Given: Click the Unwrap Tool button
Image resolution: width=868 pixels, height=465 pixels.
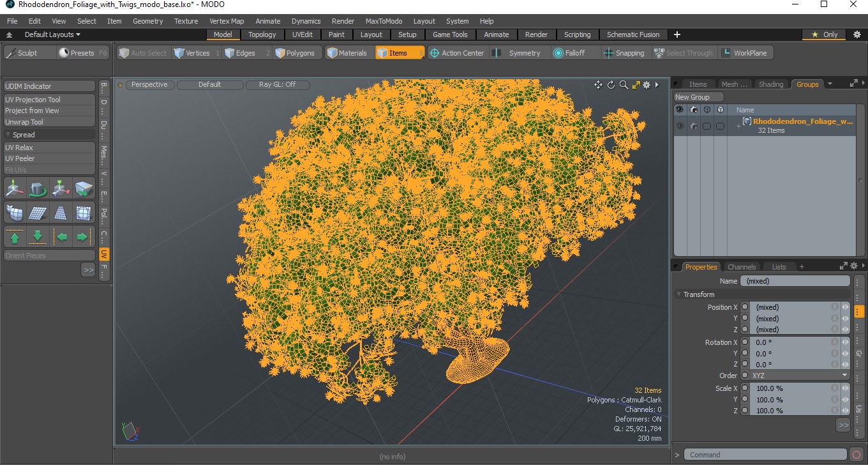Looking at the screenshot, I should coord(50,122).
